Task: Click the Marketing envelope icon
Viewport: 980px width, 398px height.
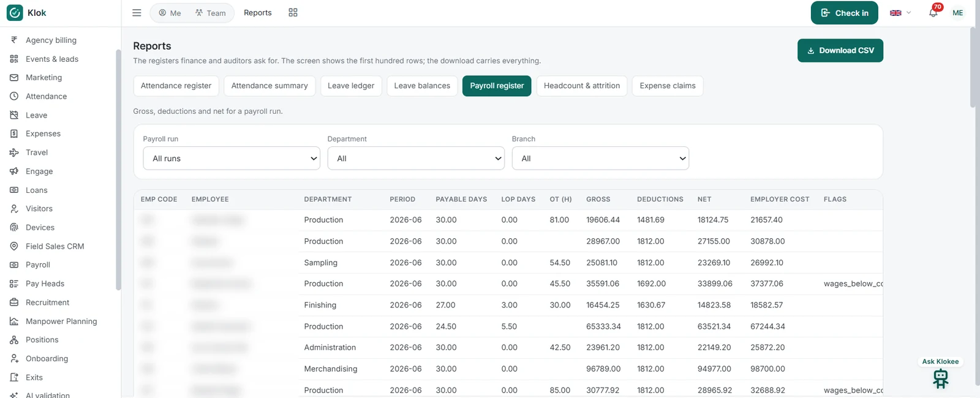Action: 14,78
